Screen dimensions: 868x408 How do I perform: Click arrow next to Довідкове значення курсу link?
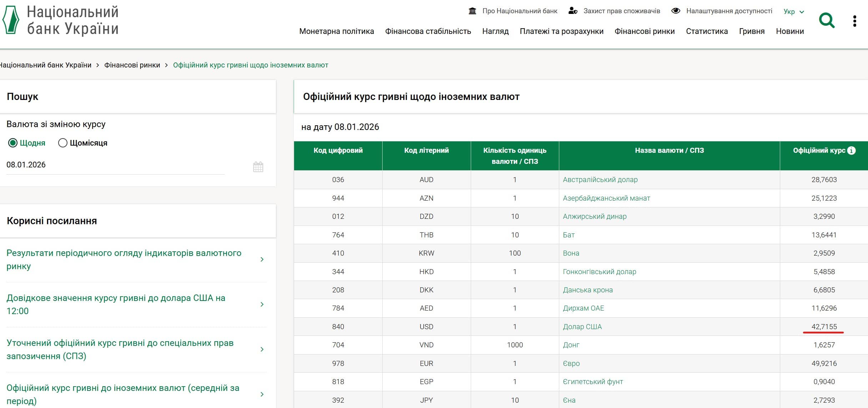click(x=262, y=304)
